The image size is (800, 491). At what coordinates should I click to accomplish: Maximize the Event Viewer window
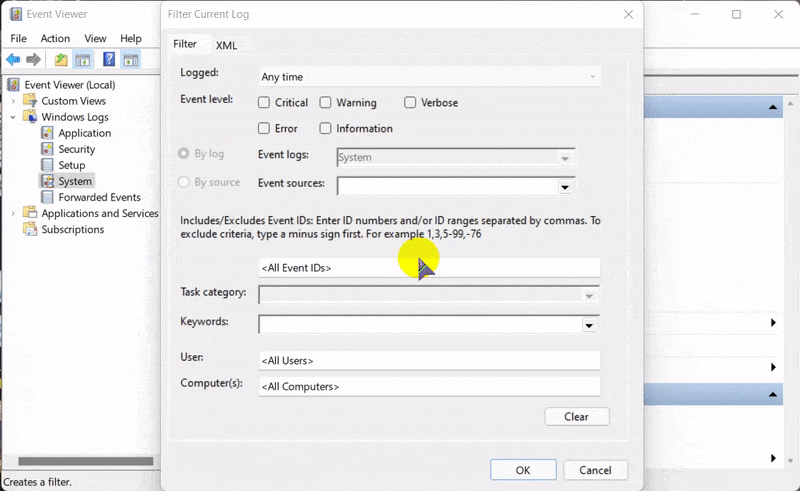(x=736, y=14)
